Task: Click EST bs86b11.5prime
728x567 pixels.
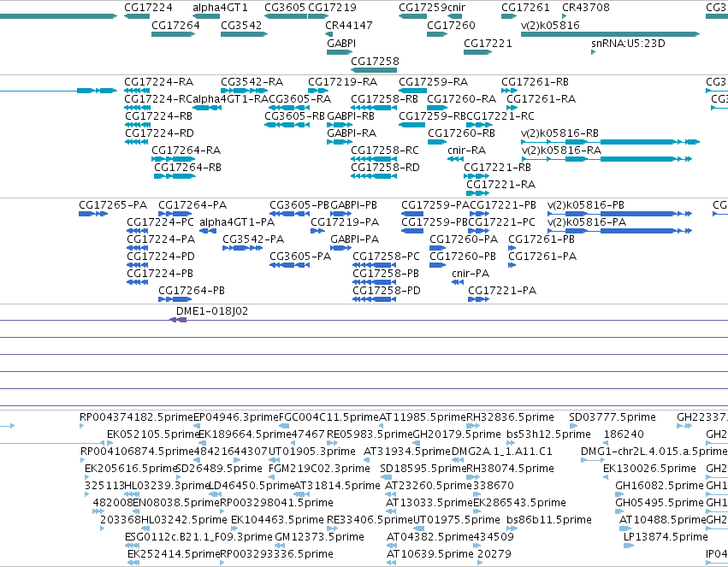Action: pos(511,529)
